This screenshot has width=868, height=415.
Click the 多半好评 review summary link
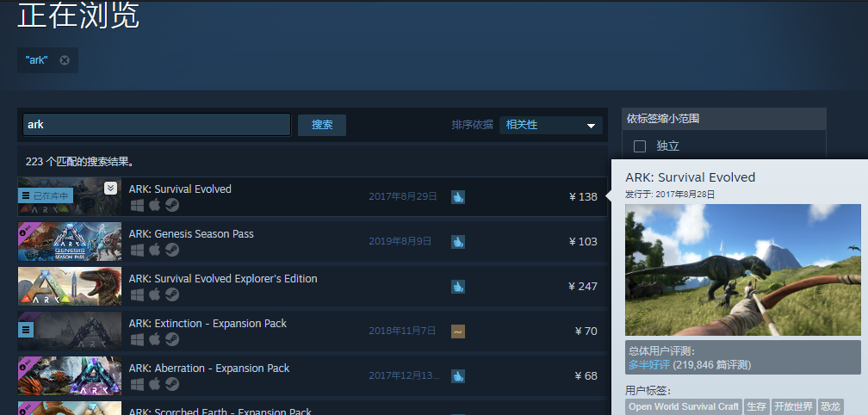(x=648, y=365)
